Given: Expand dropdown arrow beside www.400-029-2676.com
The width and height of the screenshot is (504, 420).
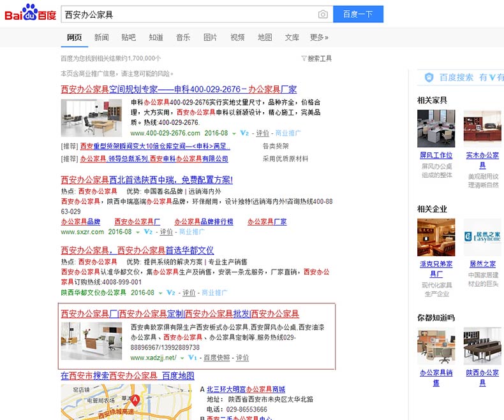Looking at the screenshot, I should point(234,133).
